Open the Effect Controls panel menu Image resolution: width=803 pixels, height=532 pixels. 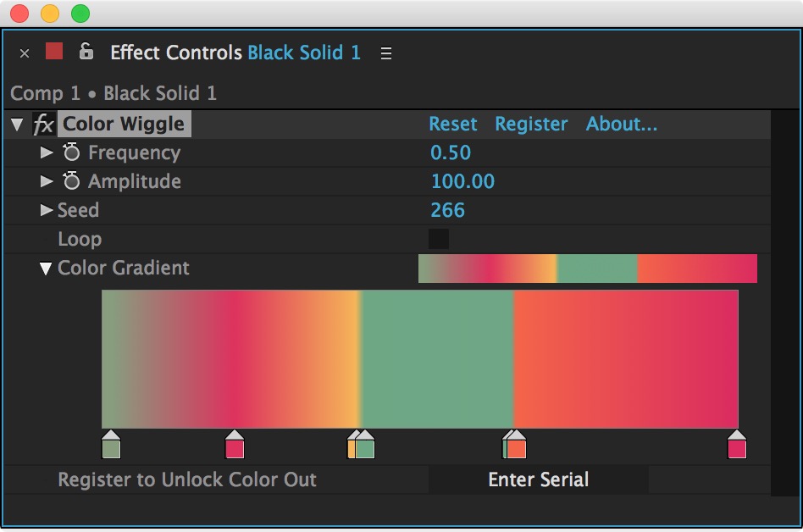[386, 53]
